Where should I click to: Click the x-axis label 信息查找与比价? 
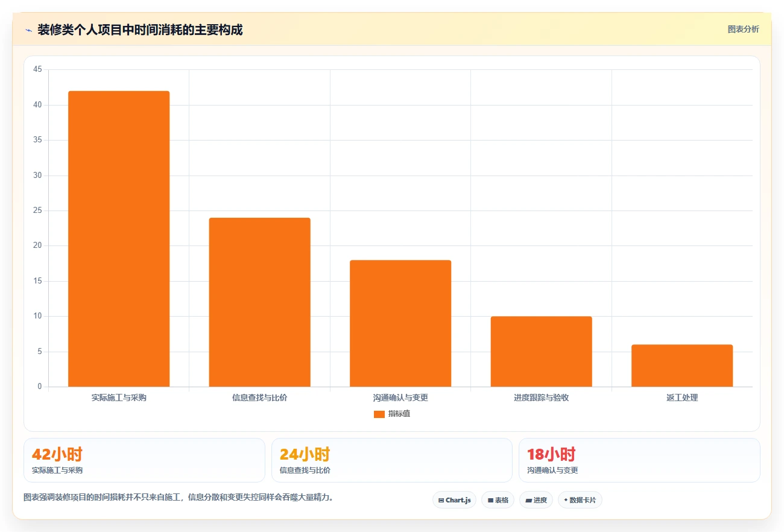(259, 398)
